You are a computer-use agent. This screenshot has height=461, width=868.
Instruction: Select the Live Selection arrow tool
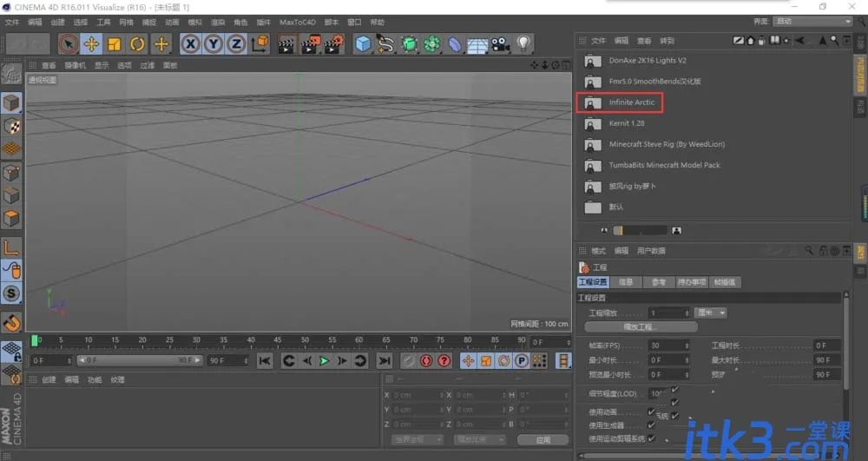click(69, 43)
